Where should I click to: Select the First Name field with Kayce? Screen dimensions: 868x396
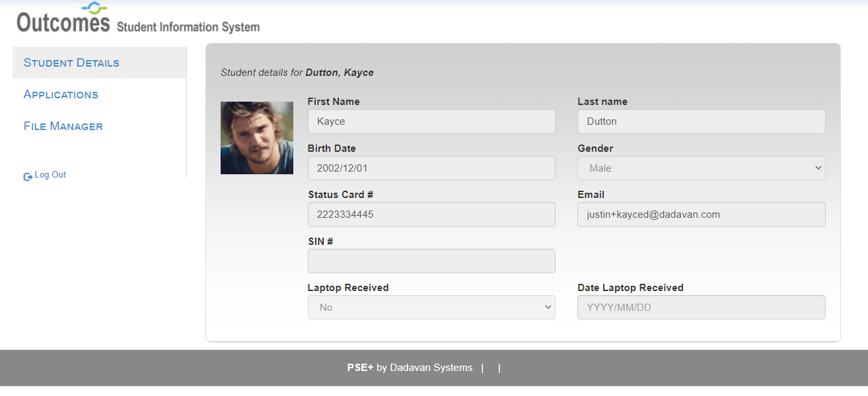click(431, 121)
